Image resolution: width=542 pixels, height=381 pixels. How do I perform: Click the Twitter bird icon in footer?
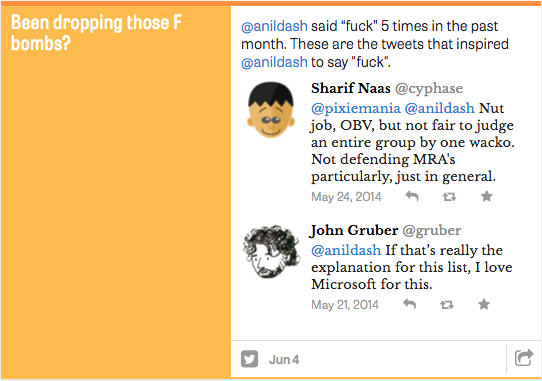pos(249,359)
